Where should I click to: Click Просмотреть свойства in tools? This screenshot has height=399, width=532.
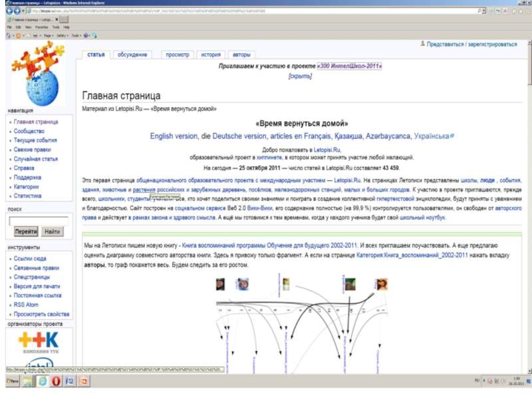pyautogui.click(x=41, y=314)
